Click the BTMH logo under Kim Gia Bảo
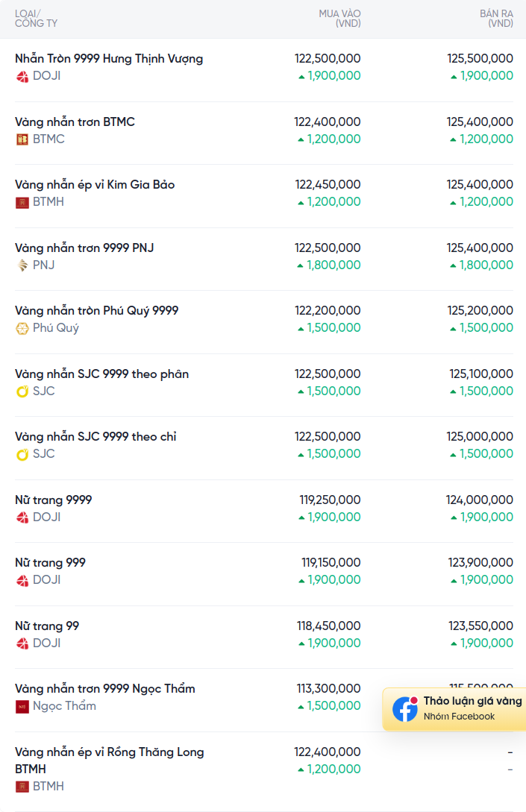 coord(22,203)
